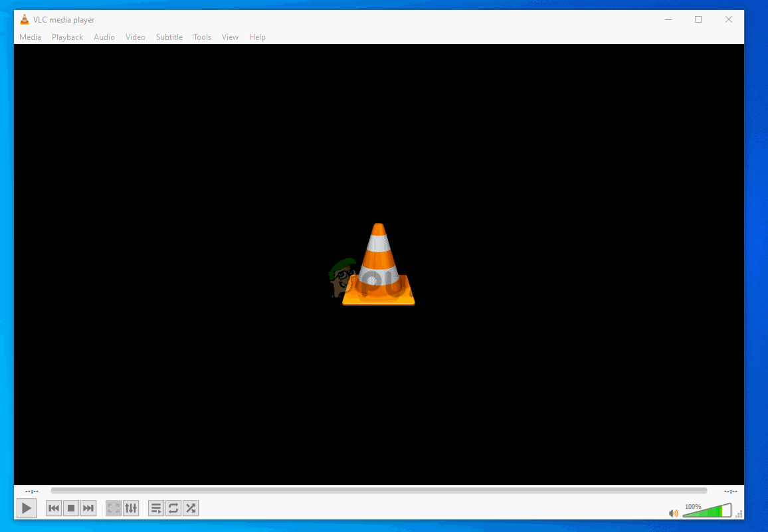
Task: Enable random playback icon
Action: pyautogui.click(x=191, y=508)
